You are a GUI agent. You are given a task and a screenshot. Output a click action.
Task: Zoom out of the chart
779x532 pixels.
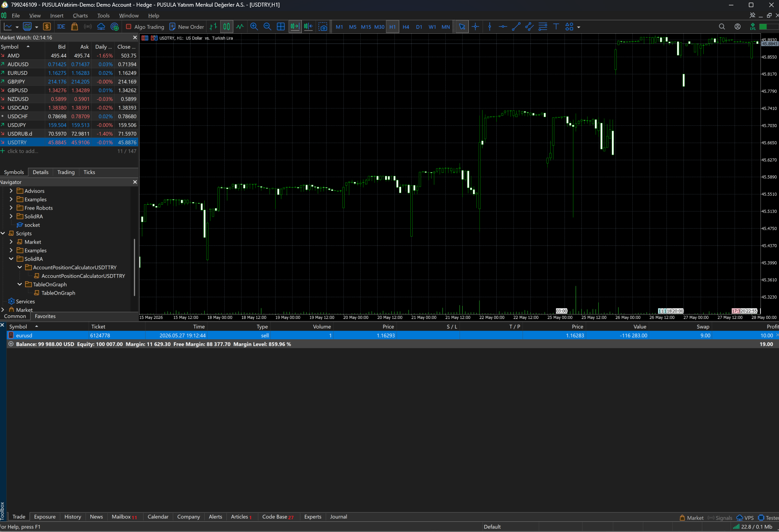[267, 27]
